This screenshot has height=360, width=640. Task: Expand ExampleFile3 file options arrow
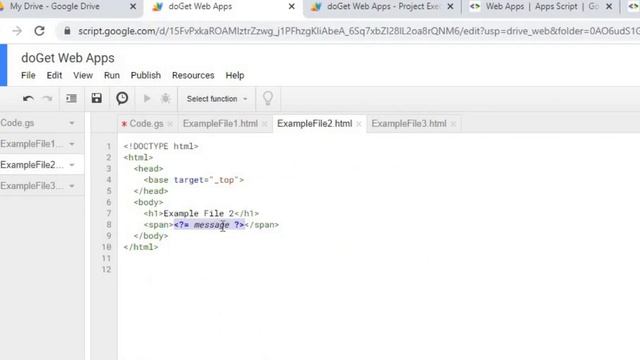pos(72,186)
